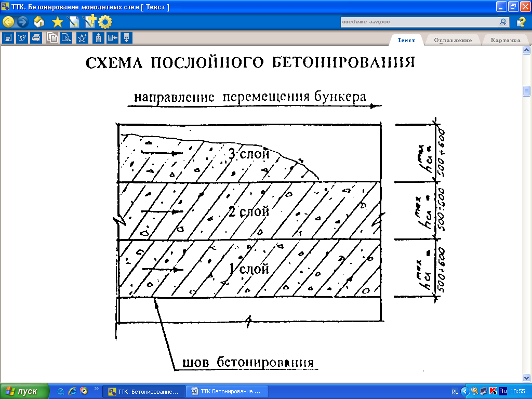
Task: Click the add note icon with plus
Action: point(89,21)
